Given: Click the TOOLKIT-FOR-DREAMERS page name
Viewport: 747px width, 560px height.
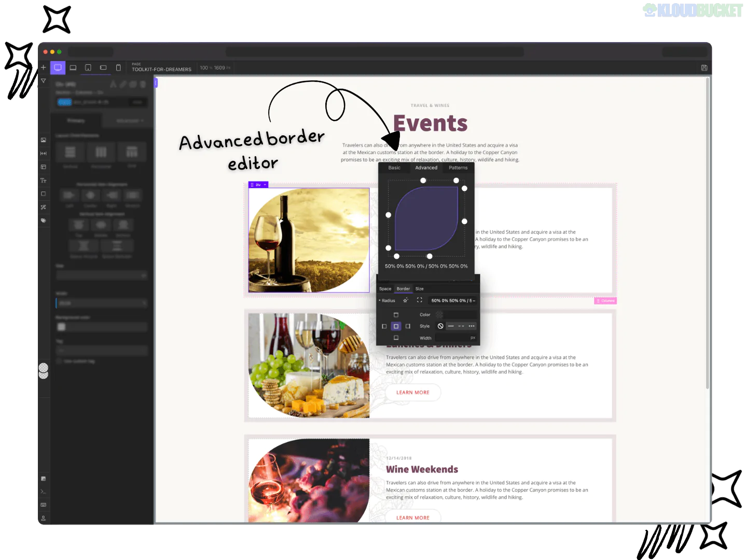Looking at the screenshot, I should click(161, 69).
